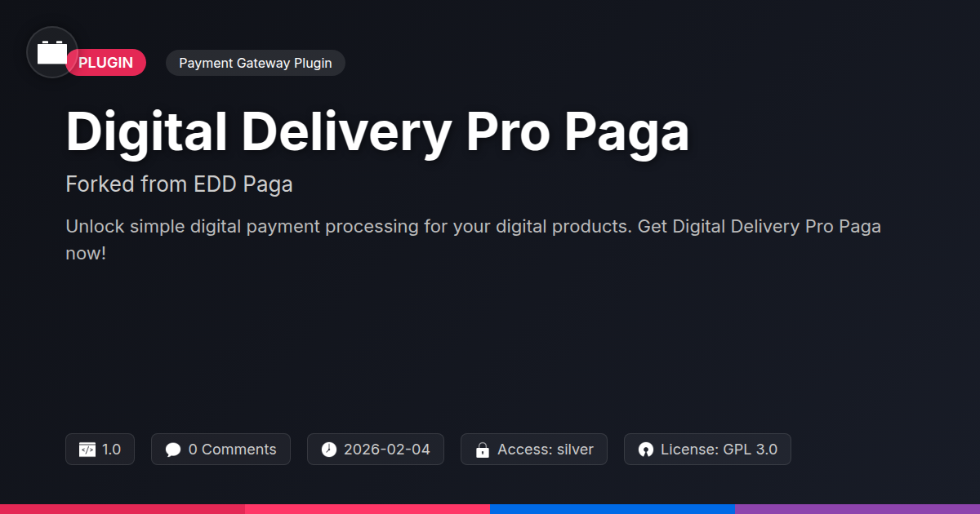Select the 2026-02-04 date badge
The width and height of the screenshot is (980, 514).
(376, 450)
